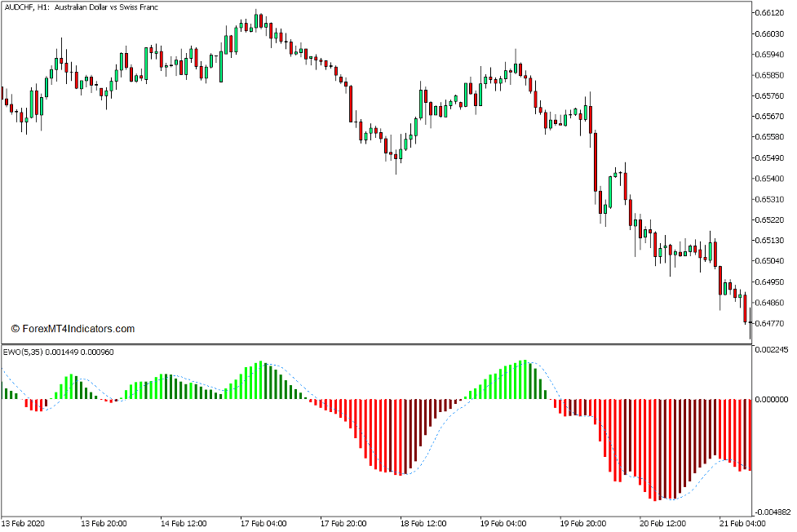
Task: Click the 0.002245 indicator scale value
Action: click(772, 350)
